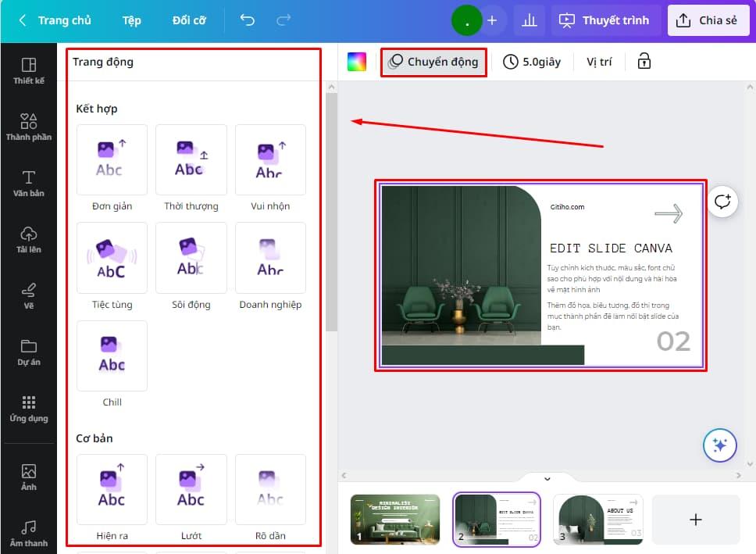Click the Chia sẻ share button
756x554 pixels.
[x=708, y=20]
